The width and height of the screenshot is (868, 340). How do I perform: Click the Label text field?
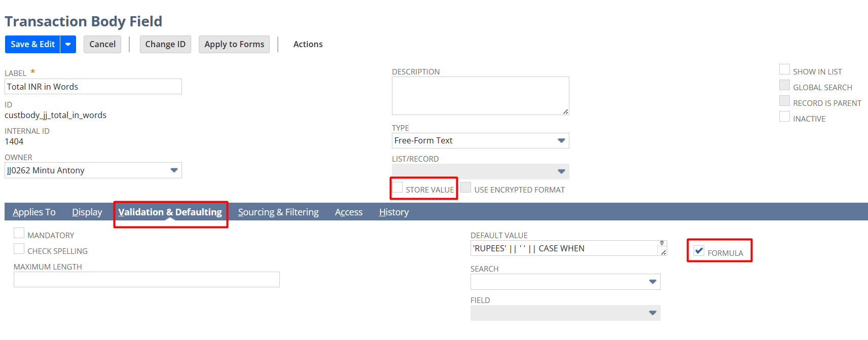[93, 87]
